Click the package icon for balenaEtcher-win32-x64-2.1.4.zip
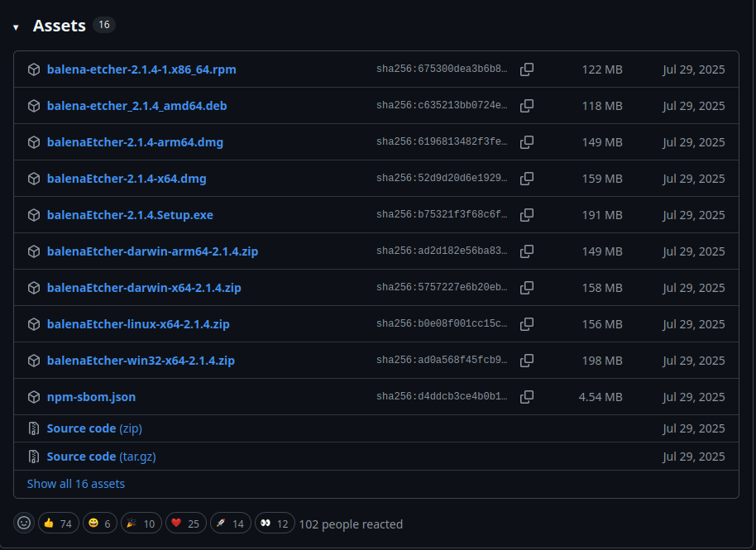The width and height of the screenshot is (756, 550). pos(34,361)
